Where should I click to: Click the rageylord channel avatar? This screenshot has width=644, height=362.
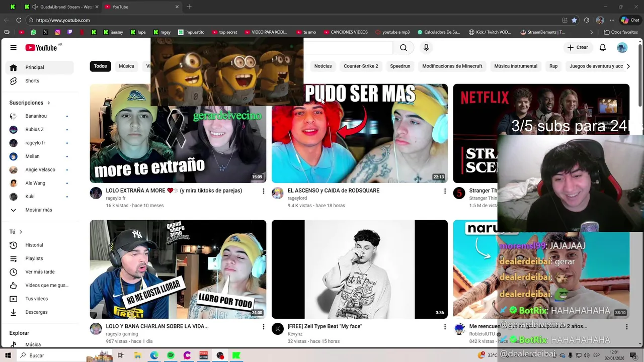[x=278, y=194]
